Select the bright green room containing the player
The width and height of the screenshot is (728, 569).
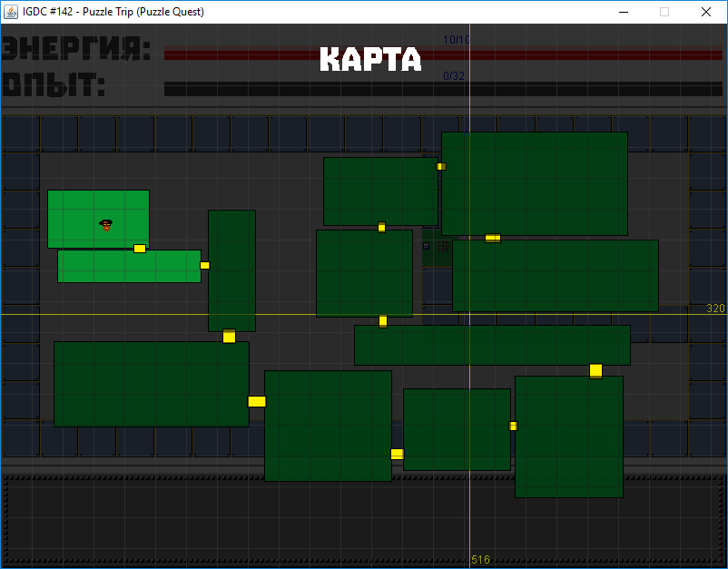tap(98, 219)
